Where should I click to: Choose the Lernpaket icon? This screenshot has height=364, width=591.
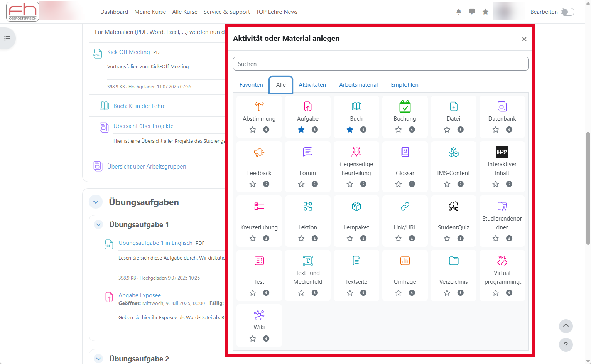pos(356,206)
